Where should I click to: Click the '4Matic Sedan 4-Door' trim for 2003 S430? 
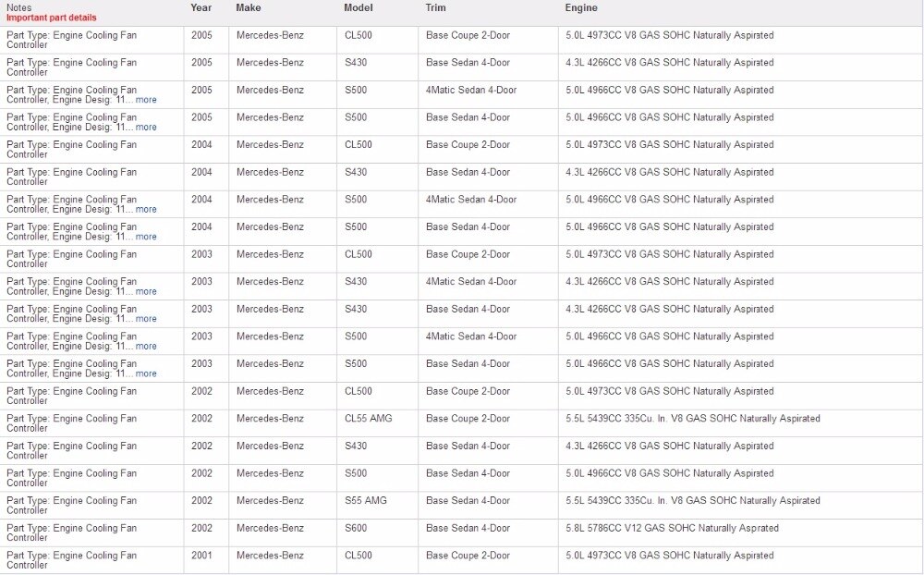(471, 281)
